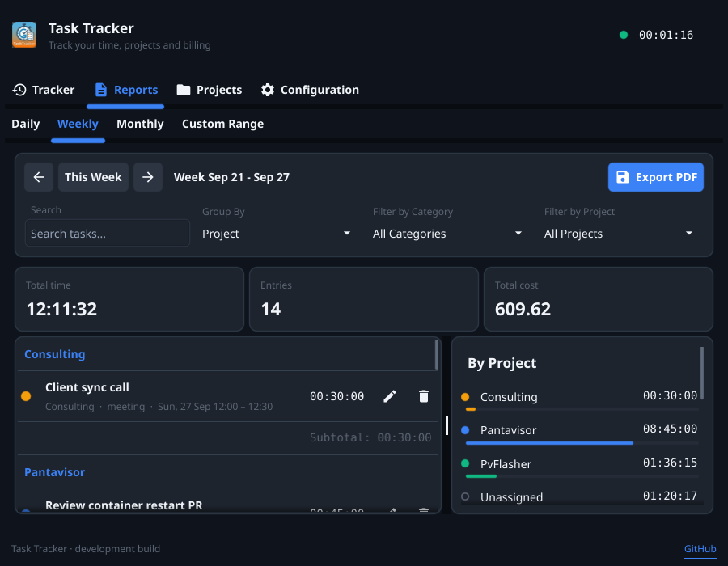
Task: Open the Filter by Category dropdown
Action: 447,234
